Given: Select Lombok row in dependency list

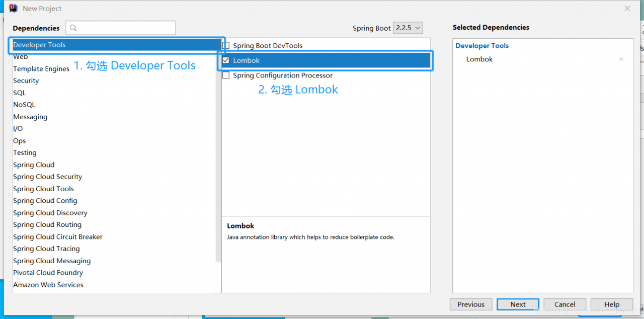Looking at the screenshot, I should (x=326, y=60).
